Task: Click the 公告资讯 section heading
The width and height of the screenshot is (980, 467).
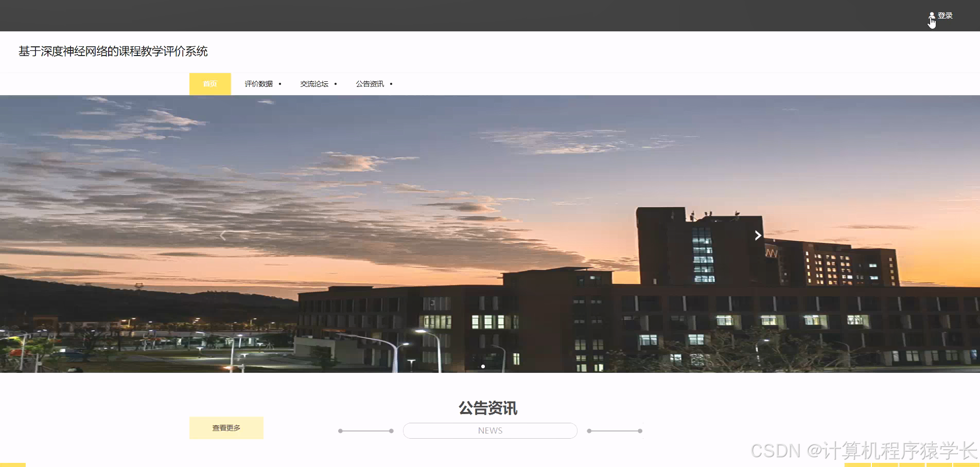Action: tap(489, 408)
